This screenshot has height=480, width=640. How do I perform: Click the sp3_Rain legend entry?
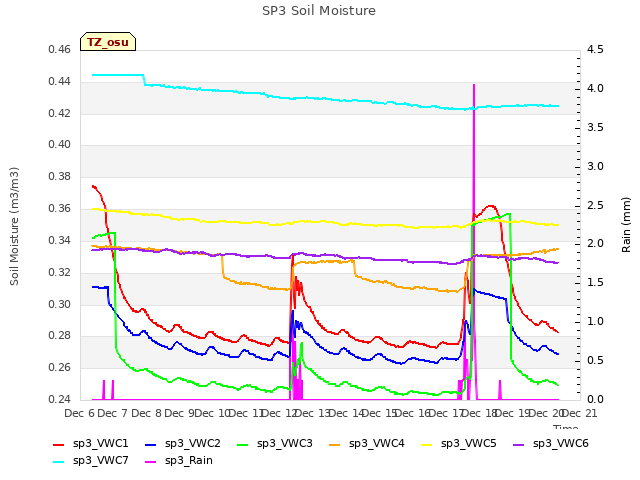coord(179,461)
